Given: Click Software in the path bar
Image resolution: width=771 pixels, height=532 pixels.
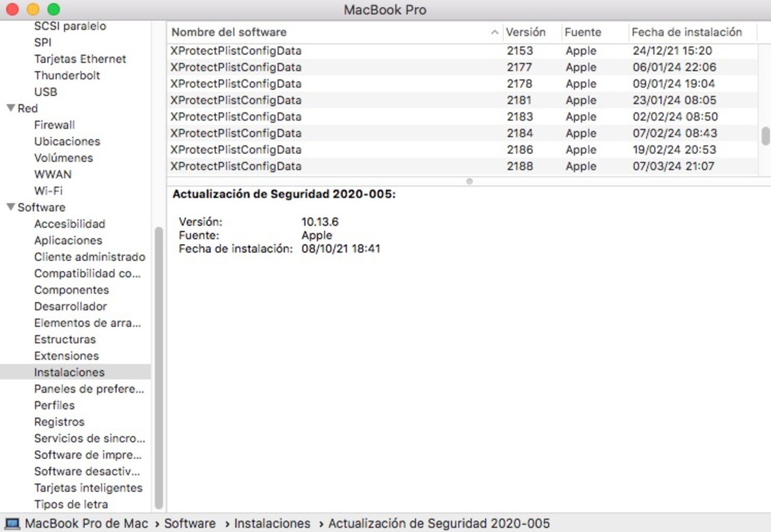Looking at the screenshot, I should pos(190,523).
